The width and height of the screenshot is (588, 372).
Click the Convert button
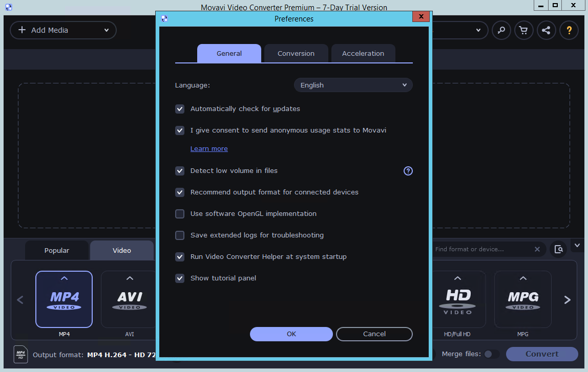542,354
